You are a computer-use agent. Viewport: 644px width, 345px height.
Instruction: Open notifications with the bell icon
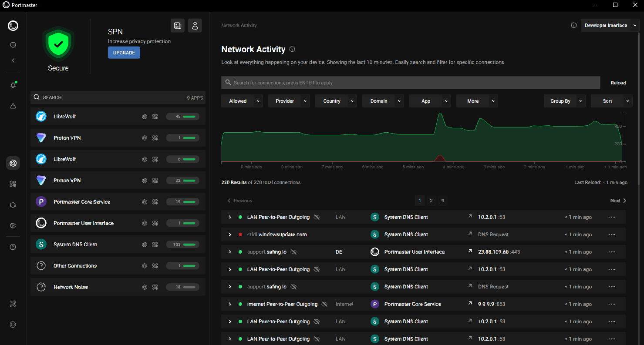point(13,85)
